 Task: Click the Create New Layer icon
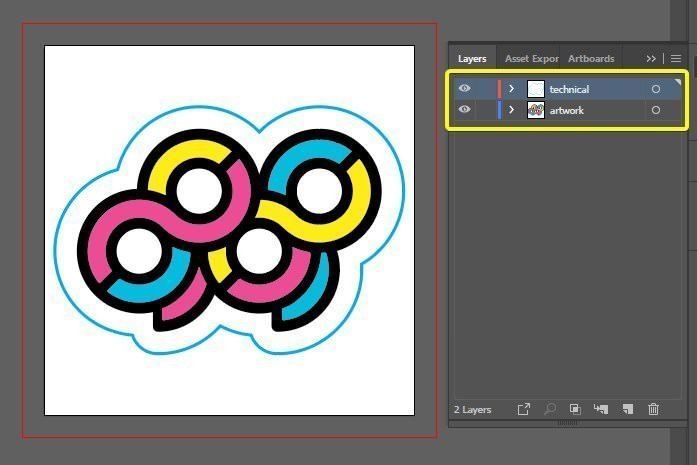click(x=628, y=409)
